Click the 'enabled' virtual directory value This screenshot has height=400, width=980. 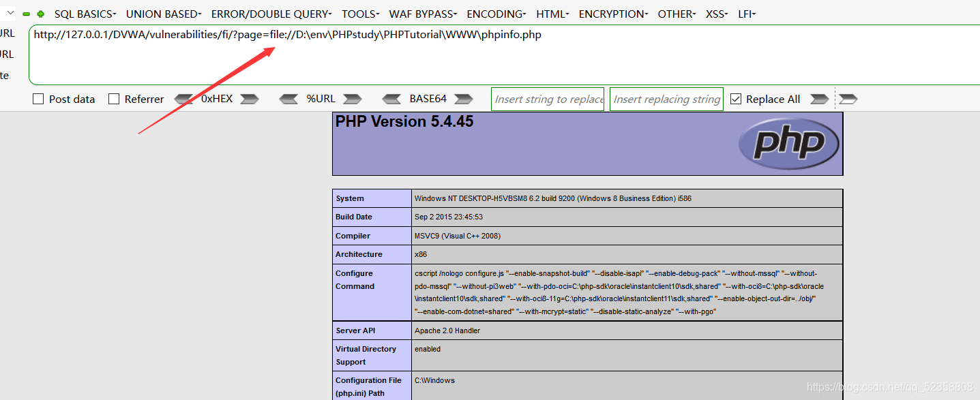coord(428,349)
